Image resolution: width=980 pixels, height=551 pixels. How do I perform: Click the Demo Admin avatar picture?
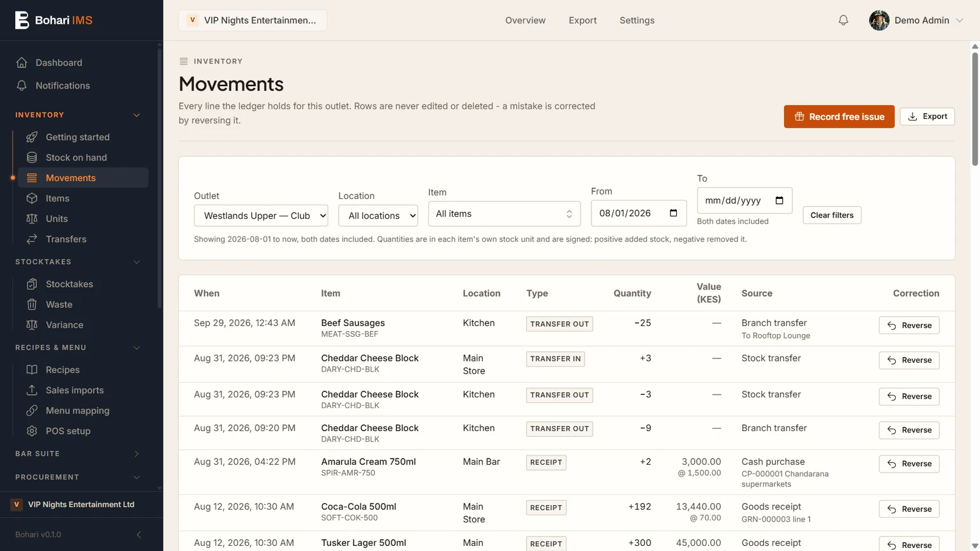pyautogui.click(x=879, y=20)
